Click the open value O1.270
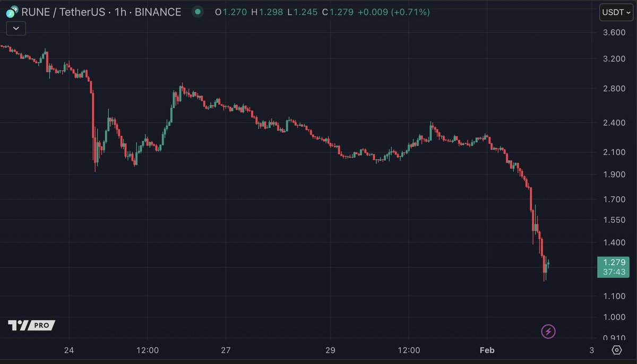 pyautogui.click(x=230, y=12)
